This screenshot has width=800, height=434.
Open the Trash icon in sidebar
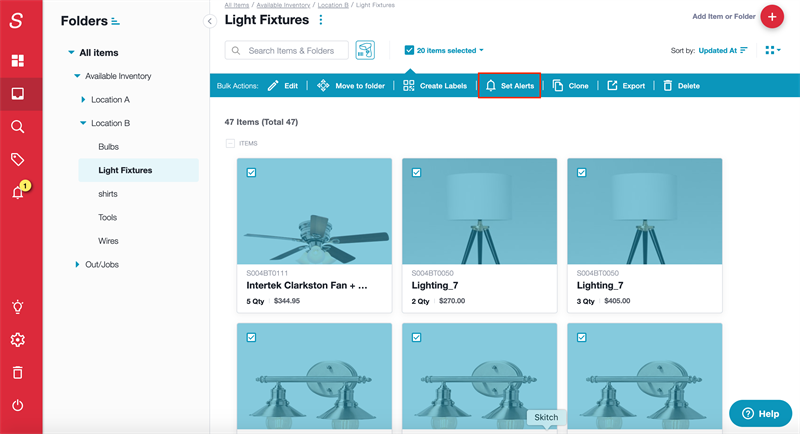coord(18,373)
